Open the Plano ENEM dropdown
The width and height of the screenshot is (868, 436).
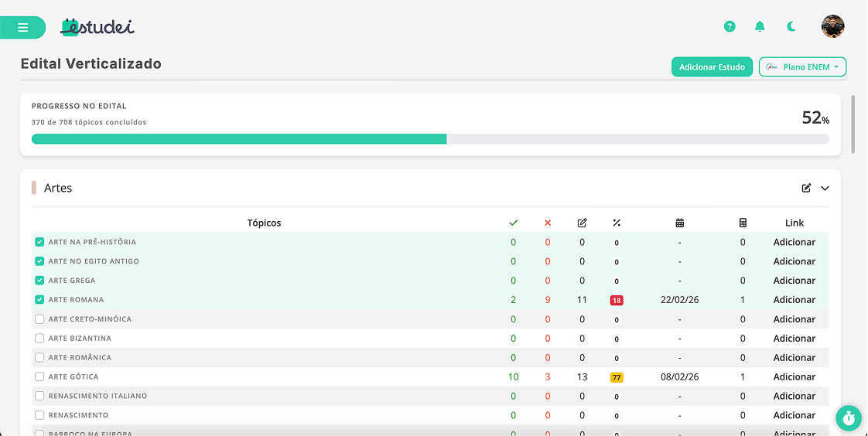pos(802,67)
